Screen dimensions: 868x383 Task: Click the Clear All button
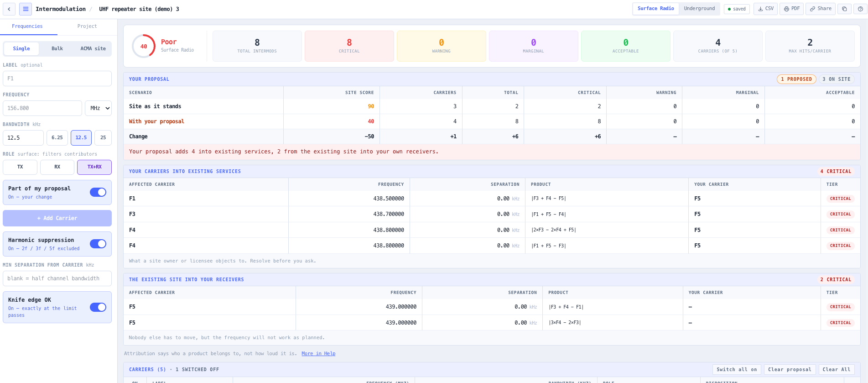pos(837,370)
